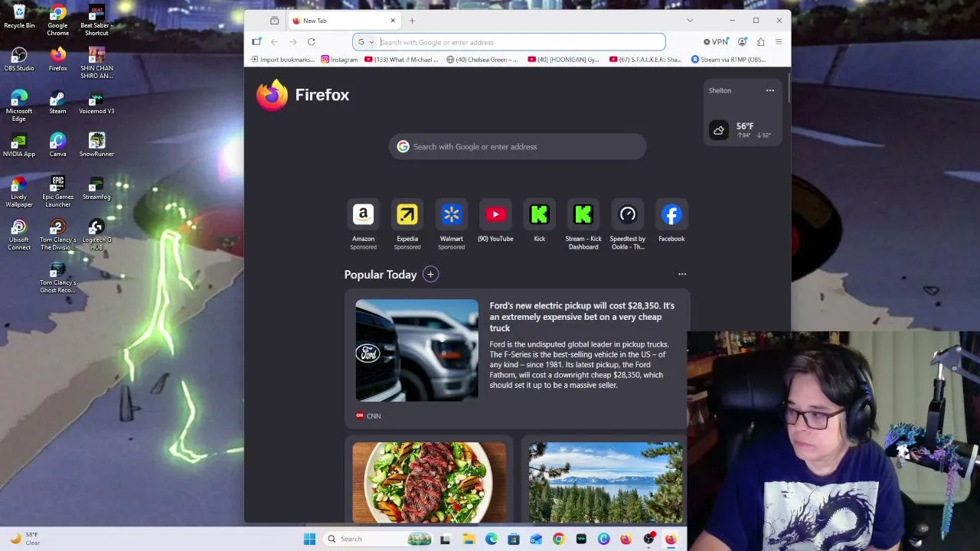Go back using the Firefox back arrow
Screen dimensions: 980x551
(274, 42)
